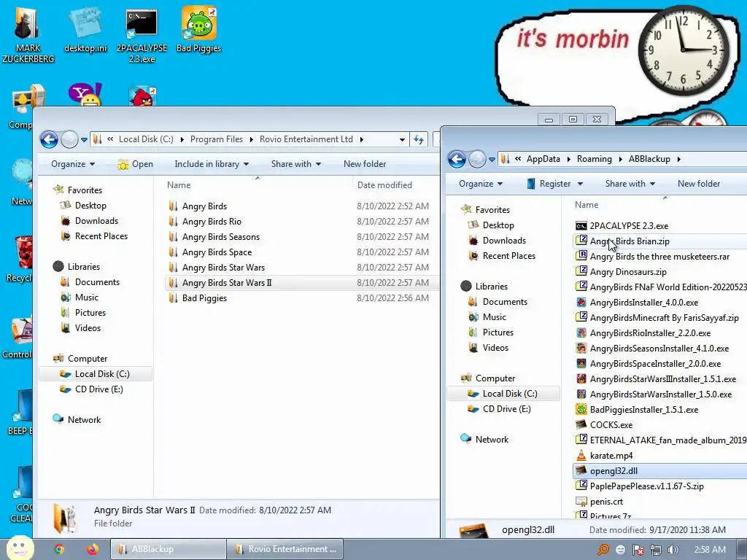The width and height of the screenshot is (747, 560).
Task: Open Register dropdown arrow in ABBlackup toolbar
Action: pos(580,184)
